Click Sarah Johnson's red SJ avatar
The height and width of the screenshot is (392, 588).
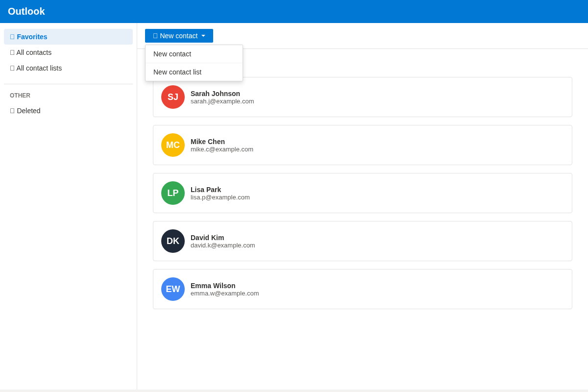point(172,97)
